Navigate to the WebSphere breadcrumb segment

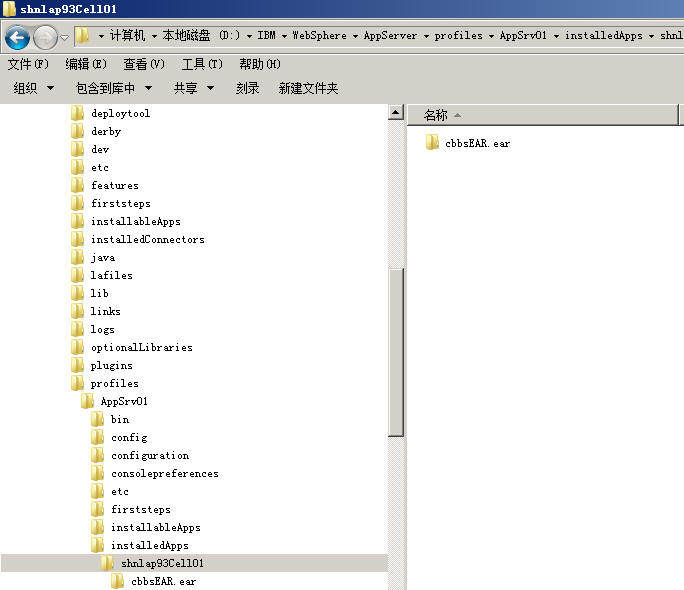pyautogui.click(x=319, y=35)
